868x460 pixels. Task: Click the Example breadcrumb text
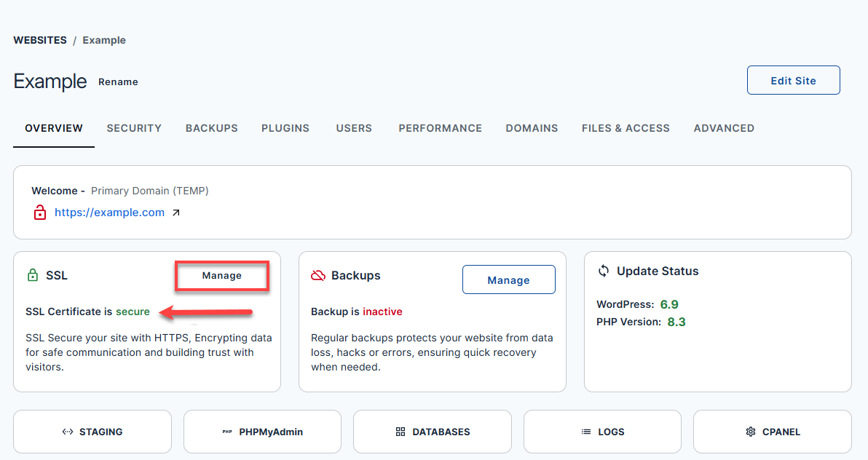click(104, 41)
